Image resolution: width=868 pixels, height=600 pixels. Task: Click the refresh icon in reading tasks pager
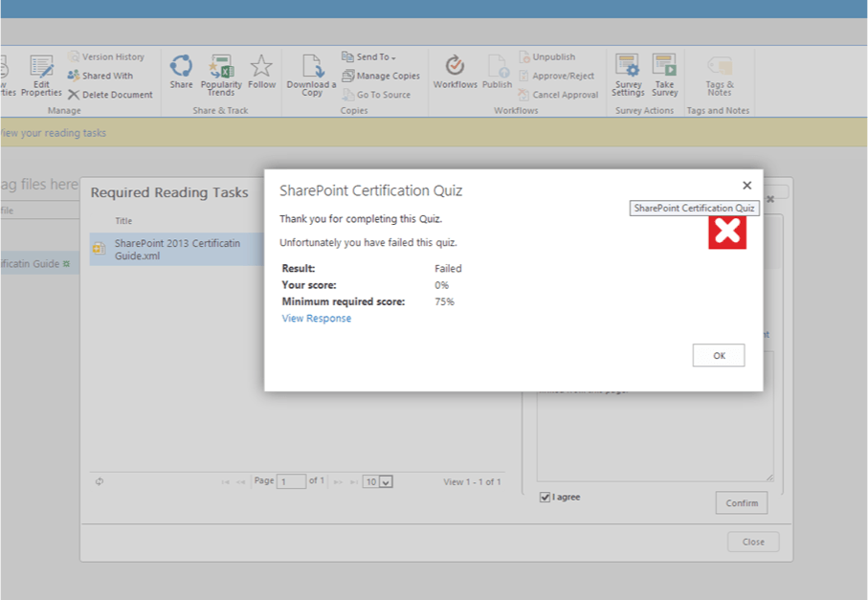(100, 481)
